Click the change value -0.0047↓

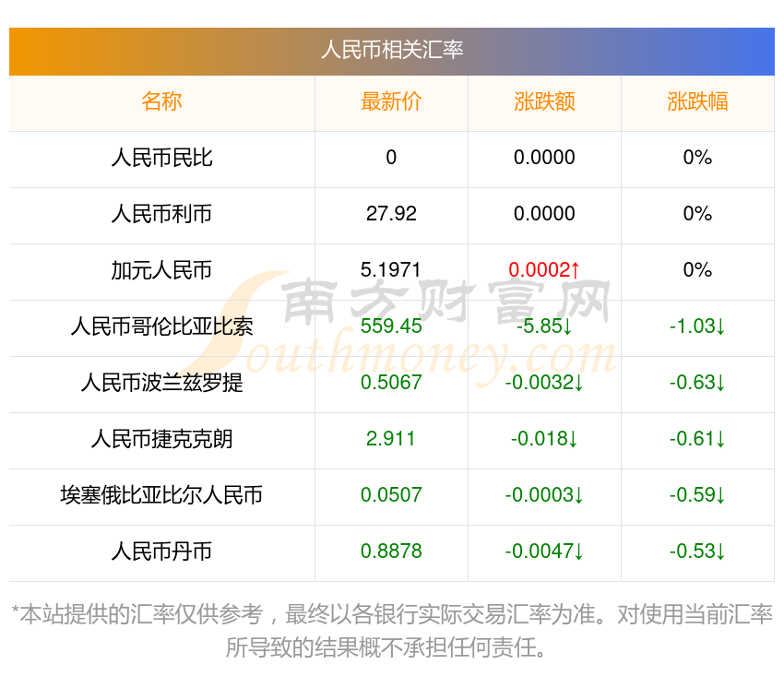[x=544, y=551]
